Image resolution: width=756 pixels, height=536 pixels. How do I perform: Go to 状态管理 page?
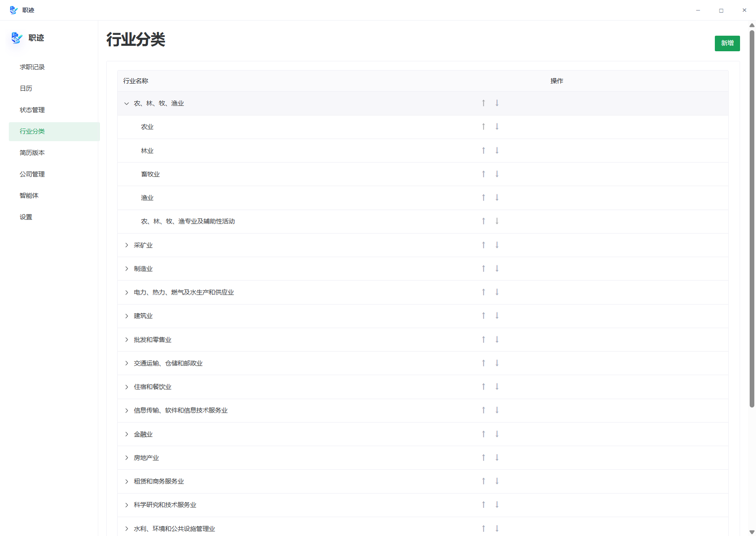pyautogui.click(x=54, y=110)
